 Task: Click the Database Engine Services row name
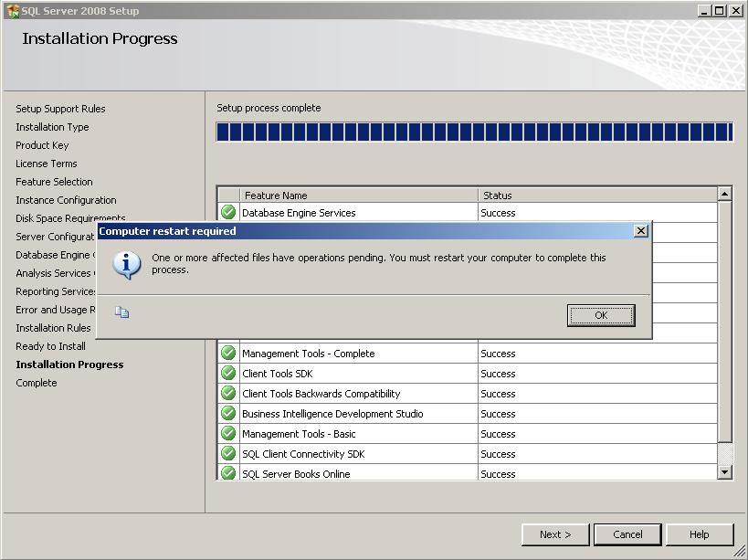(x=299, y=213)
